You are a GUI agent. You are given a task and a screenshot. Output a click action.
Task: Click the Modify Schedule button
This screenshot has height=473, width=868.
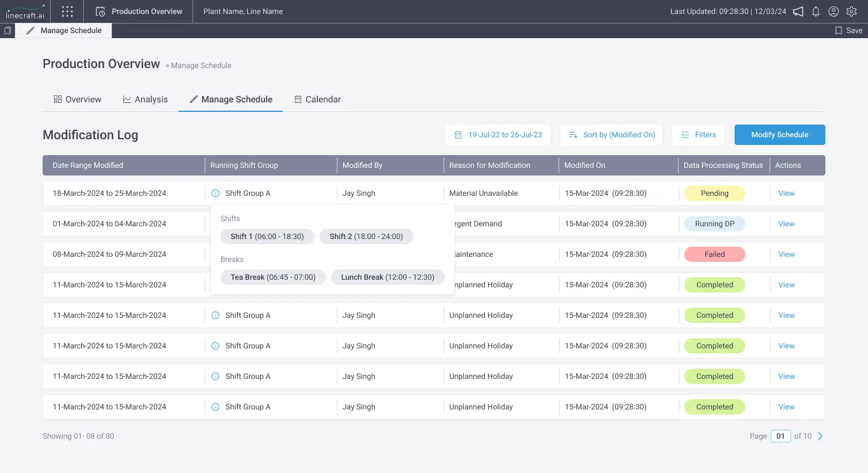(x=780, y=135)
